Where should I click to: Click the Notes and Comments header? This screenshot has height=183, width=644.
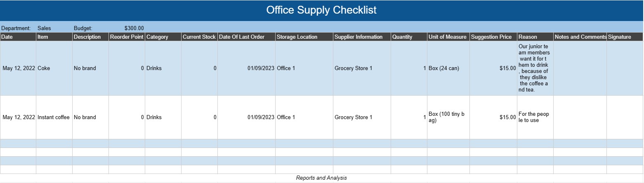pyautogui.click(x=580, y=37)
